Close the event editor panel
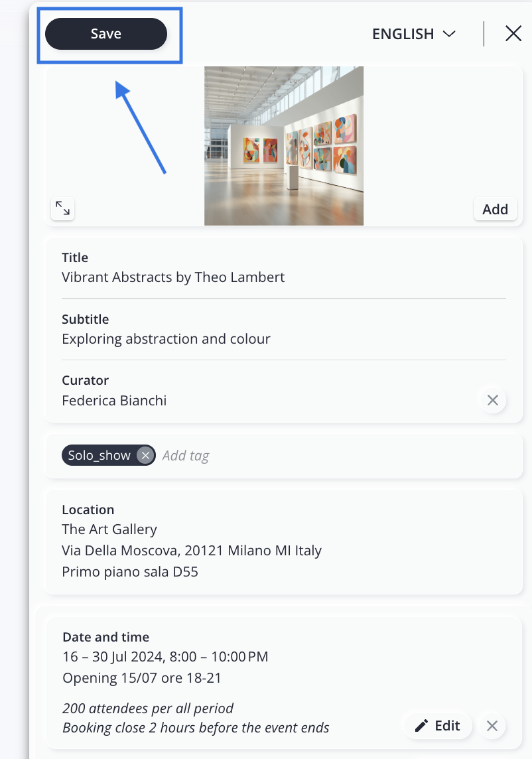Screen dimensions: 532x759 [513, 34]
